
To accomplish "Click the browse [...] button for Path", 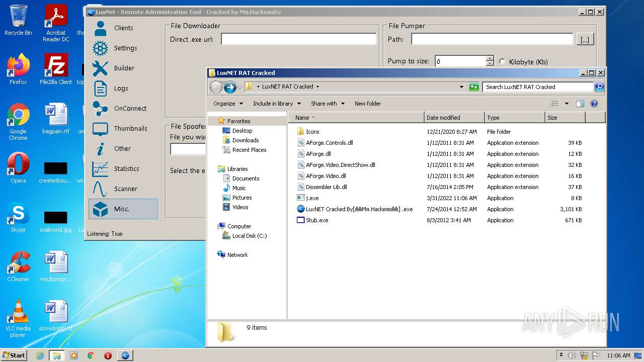I will pyautogui.click(x=585, y=40).
